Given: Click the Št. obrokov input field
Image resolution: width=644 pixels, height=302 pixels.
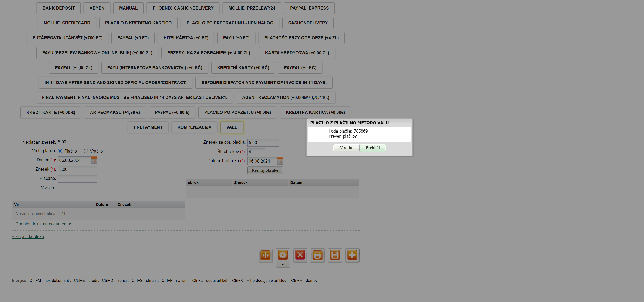Looking at the screenshot, I should pos(256,152).
